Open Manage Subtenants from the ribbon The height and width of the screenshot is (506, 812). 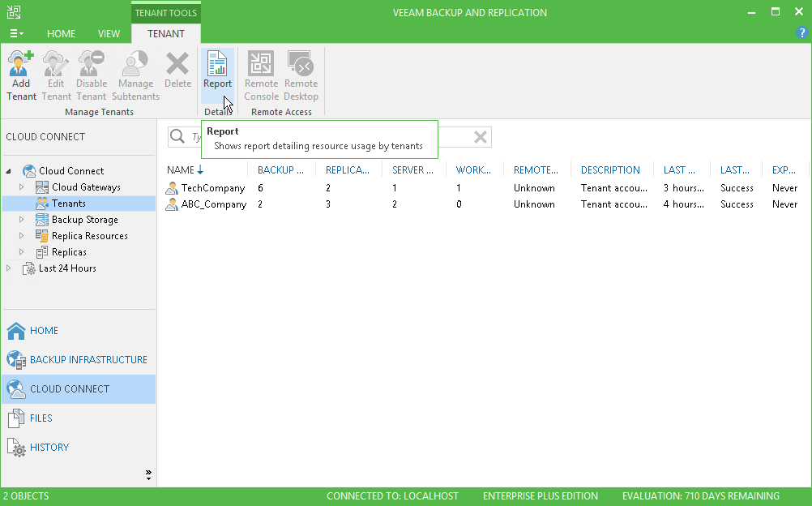(135, 75)
